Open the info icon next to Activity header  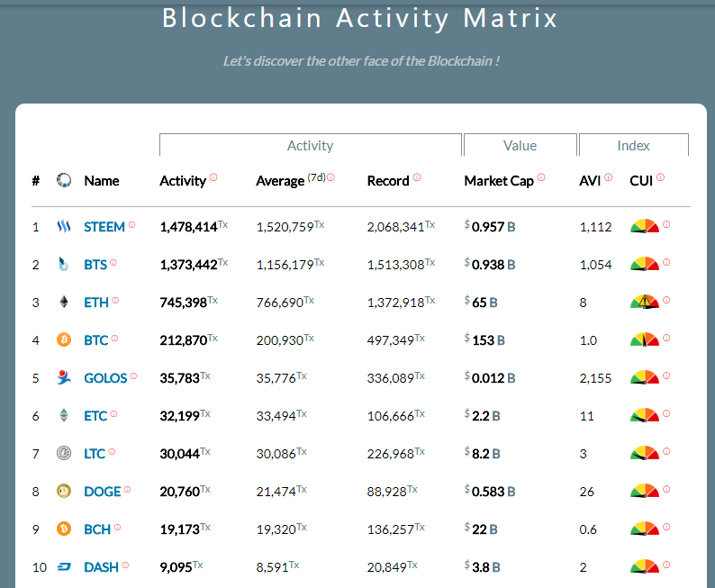(x=213, y=176)
